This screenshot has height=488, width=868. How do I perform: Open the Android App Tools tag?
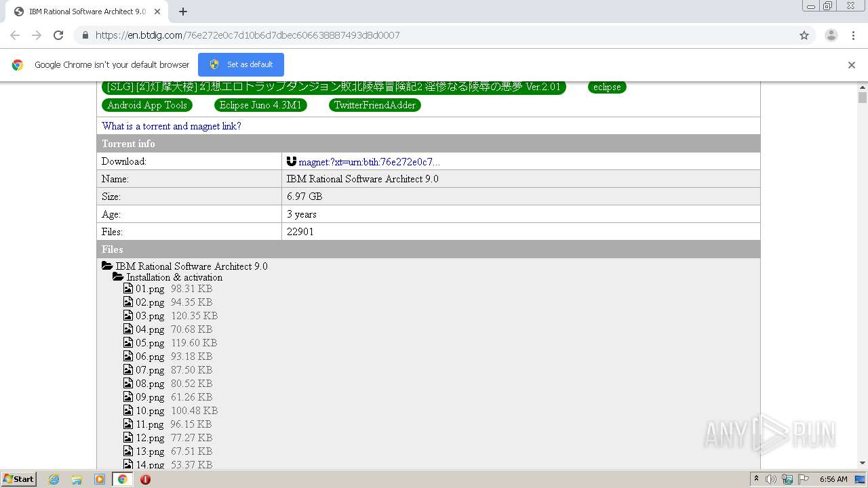147,105
